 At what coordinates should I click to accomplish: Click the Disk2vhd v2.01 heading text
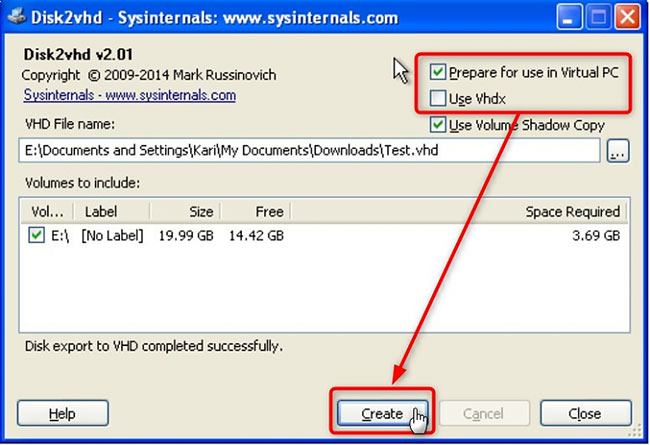(78, 54)
